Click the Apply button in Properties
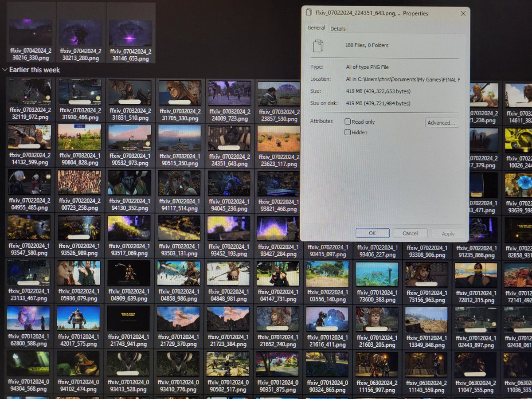Image resolution: width=532 pixels, height=399 pixels. coord(448,234)
